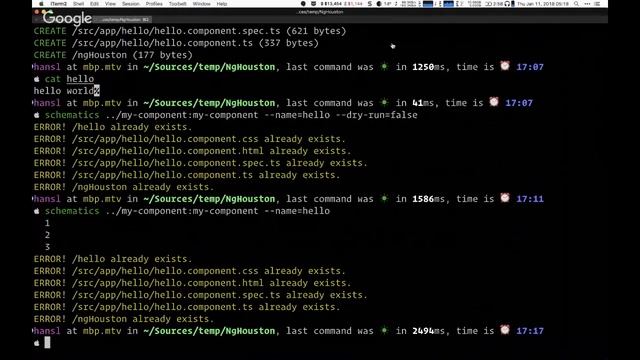The height and width of the screenshot is (360, 640).
Task: Select the NgHouston terminal tab
Action: point(122,19)
